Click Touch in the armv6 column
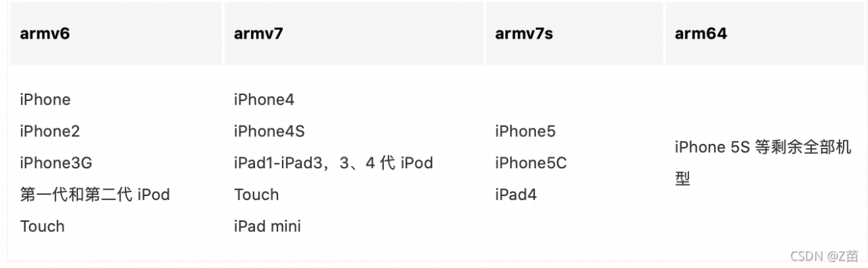Screen dimensions: 868x268 point(42,227)
